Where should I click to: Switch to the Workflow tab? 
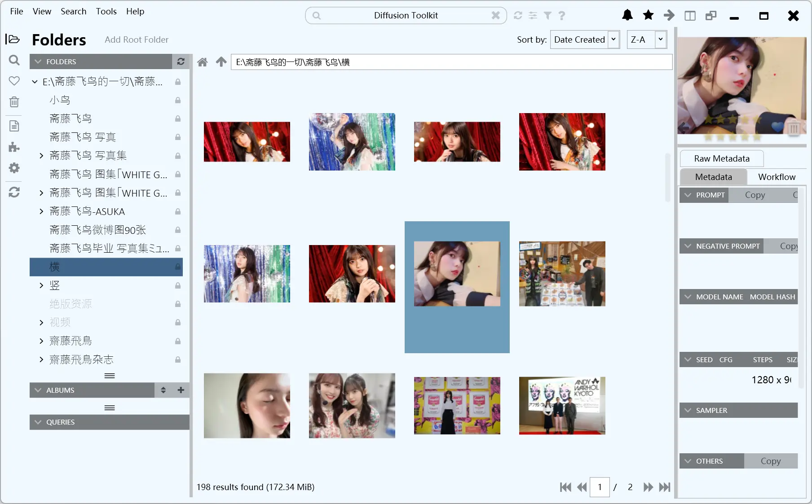776,177
